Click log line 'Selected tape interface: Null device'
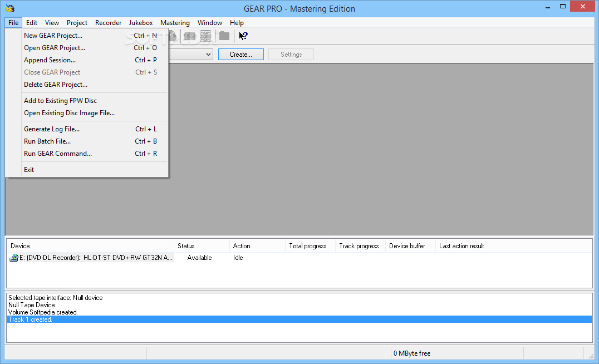Image resolution: width=599 pixels, height=364 pixels. tap(56, 298)
